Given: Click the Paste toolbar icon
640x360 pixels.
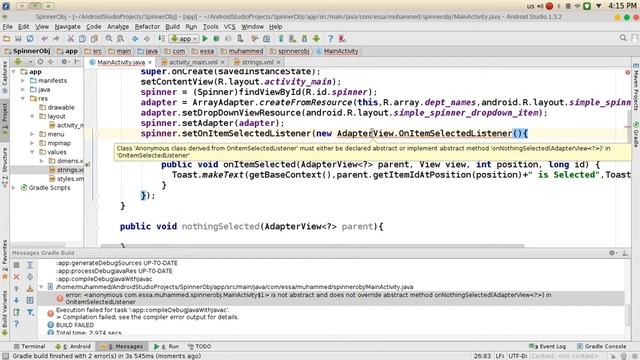Looking at the screenshot, I should click(x=94, y=39).
